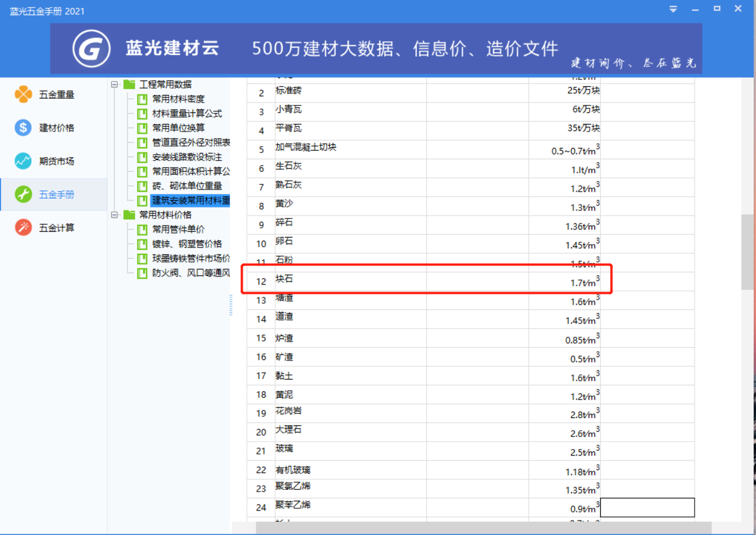Click the 防火阀、风口等通风 document icon
Image resolution: width=756 pixels, height=535 pixels.
click(142, 273)
